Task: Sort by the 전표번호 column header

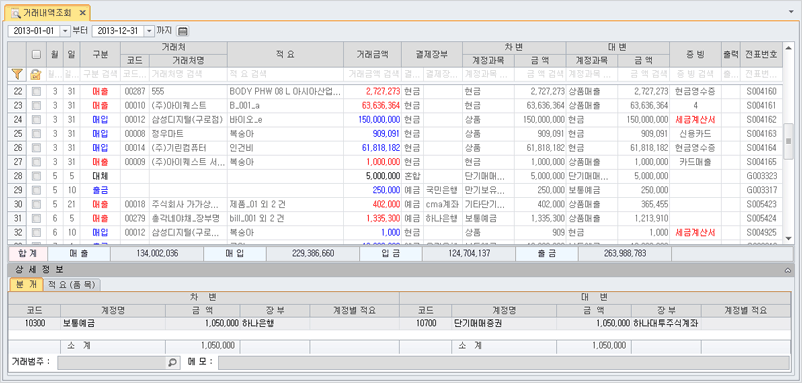Action: point(761,54)
